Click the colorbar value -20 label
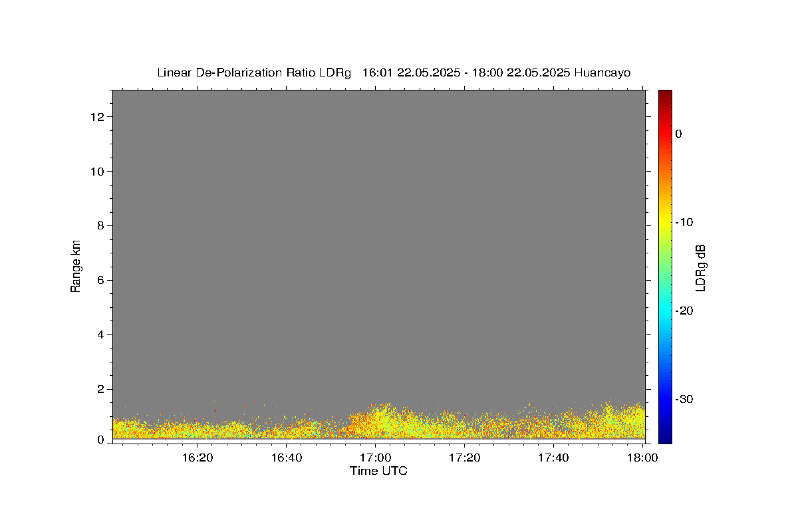This screenshot has width=798, height=532. (684, 311)
